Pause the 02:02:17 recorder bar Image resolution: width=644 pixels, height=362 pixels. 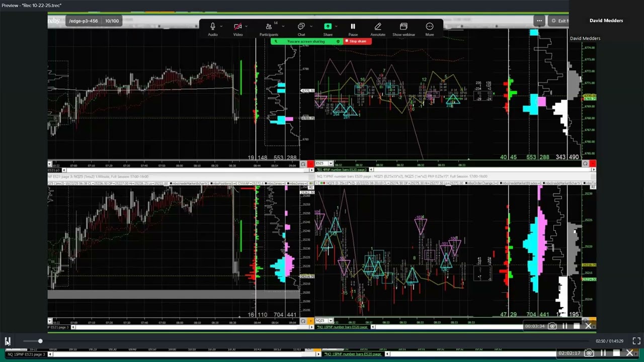tap(603, 353)
